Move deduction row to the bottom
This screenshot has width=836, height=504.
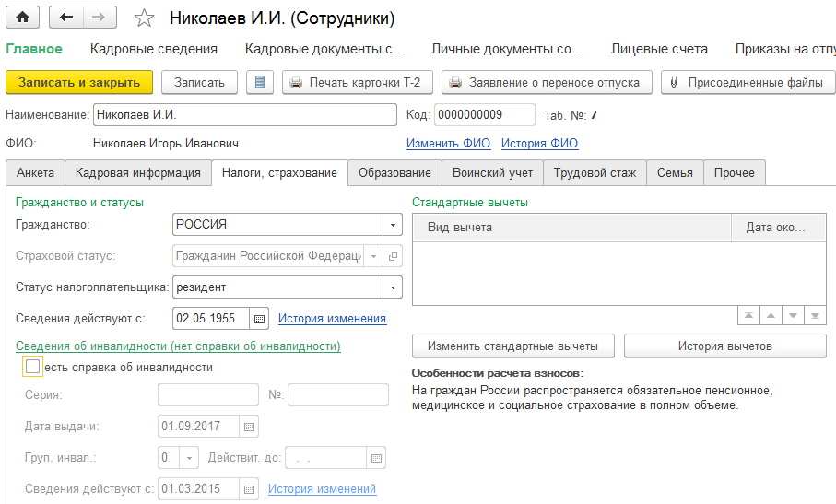point(815,316)
